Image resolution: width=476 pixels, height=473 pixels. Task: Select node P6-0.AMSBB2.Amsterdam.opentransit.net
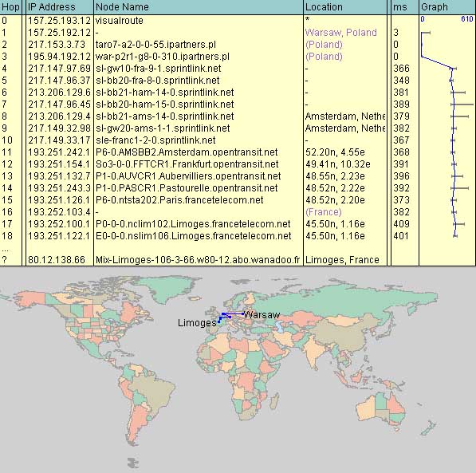(187, 152)
